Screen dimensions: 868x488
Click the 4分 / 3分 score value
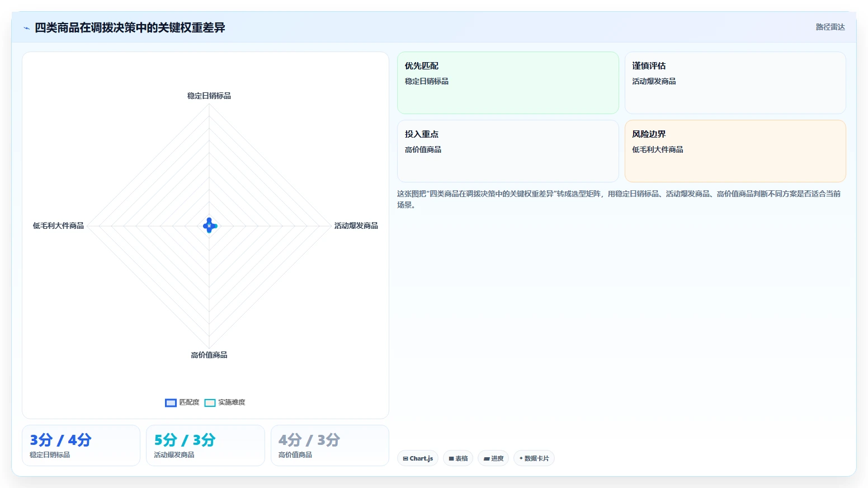click(309, 440)
